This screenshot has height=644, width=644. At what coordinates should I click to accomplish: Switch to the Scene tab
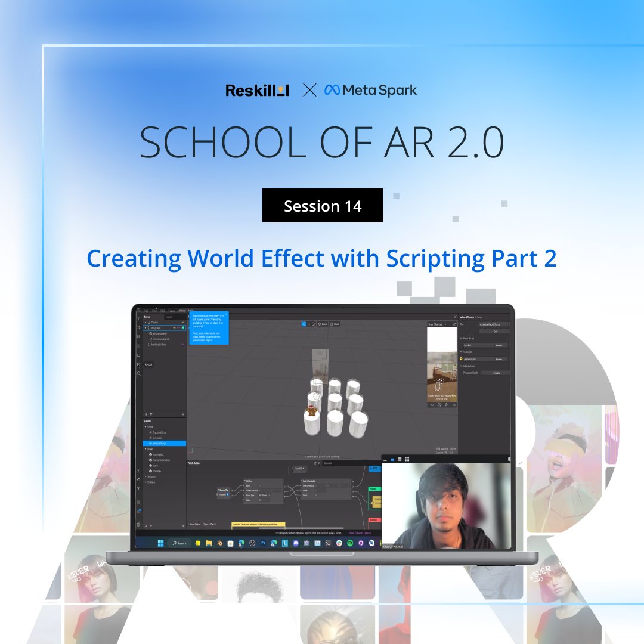(x=147, y=317)
